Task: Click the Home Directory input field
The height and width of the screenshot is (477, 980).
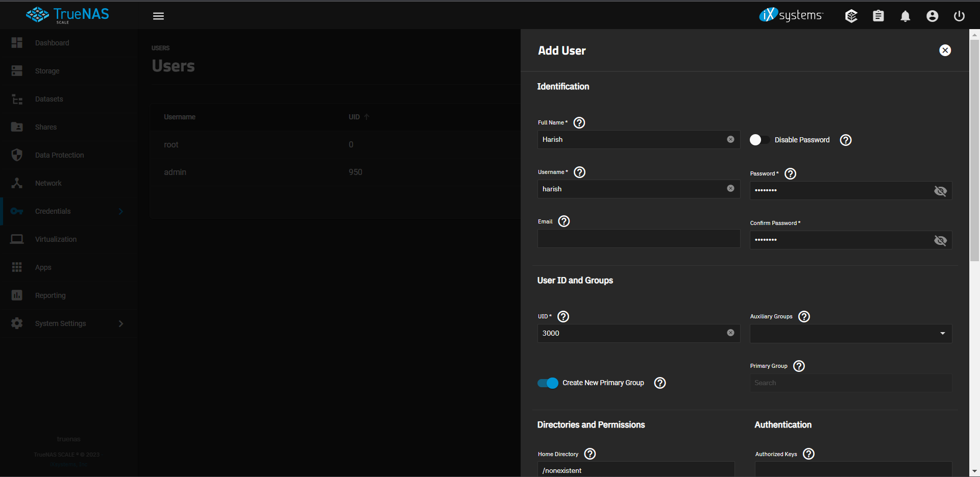Action: pyautogui.click(x=636, y=469)
